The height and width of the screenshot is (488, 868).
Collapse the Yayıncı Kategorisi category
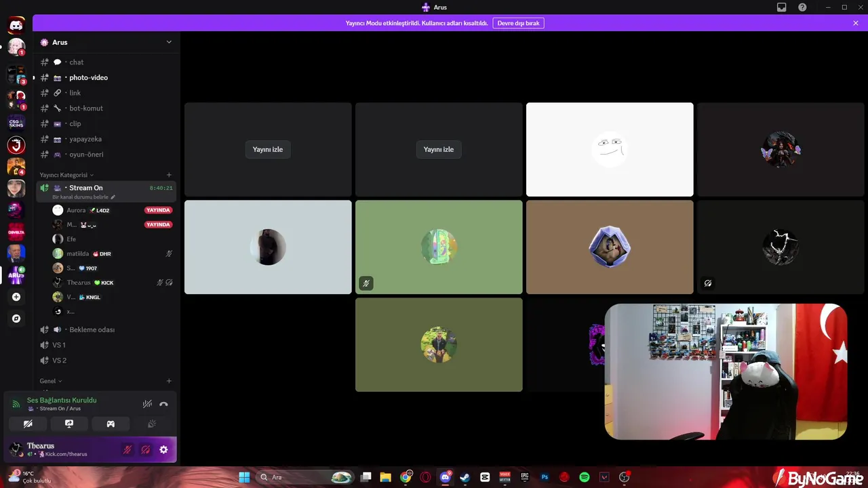[x=66, y=175]
